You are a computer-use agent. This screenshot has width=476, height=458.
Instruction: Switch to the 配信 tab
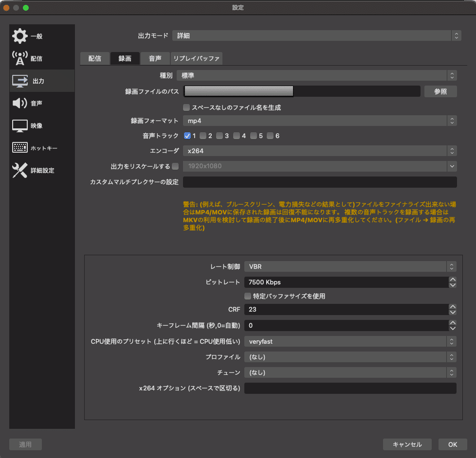[x=95, y=58]
